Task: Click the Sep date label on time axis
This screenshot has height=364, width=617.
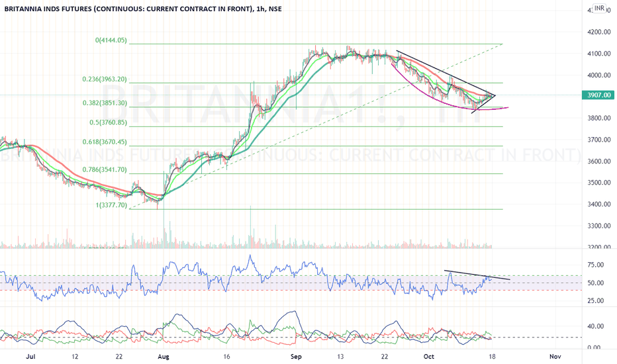Action: click(x=296, y=357)
